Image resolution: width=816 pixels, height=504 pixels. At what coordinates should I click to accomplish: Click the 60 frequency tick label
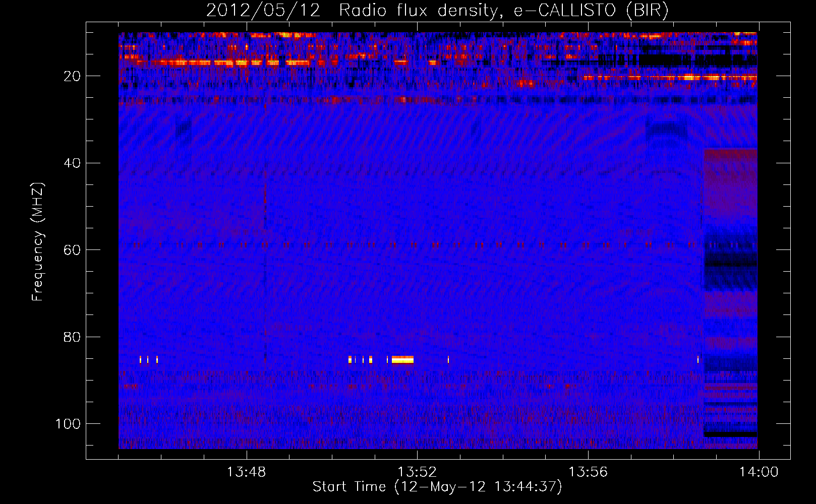point(73,250)
